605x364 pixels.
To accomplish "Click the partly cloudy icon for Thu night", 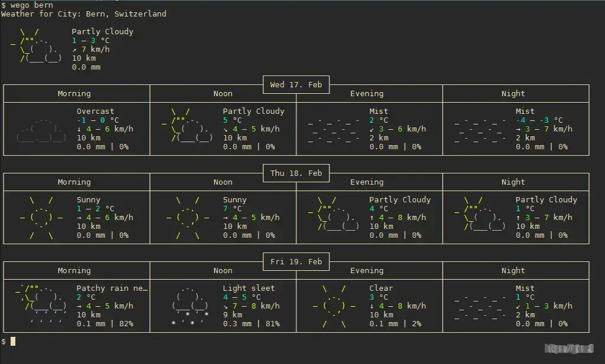I will coord(480,214).
